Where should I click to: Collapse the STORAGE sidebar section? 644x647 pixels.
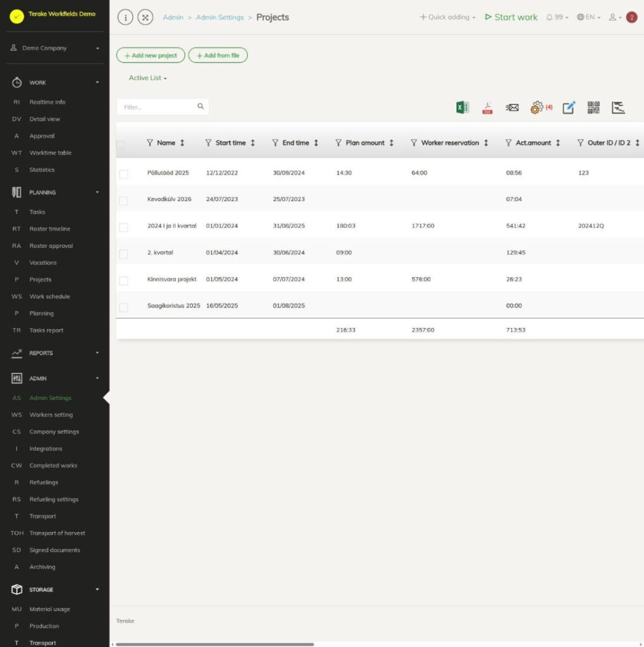tap(55, 590)
